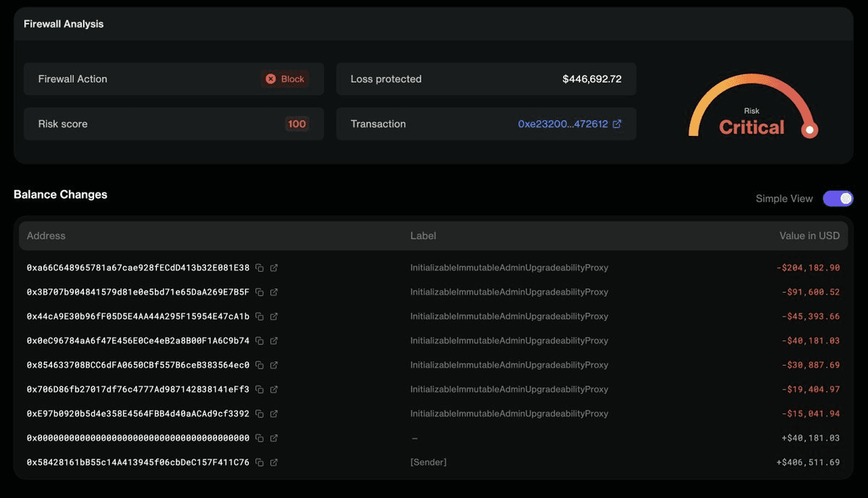Copy the zero address 0x0000000000
Screen dimensions: 868x498
(260, 438)
